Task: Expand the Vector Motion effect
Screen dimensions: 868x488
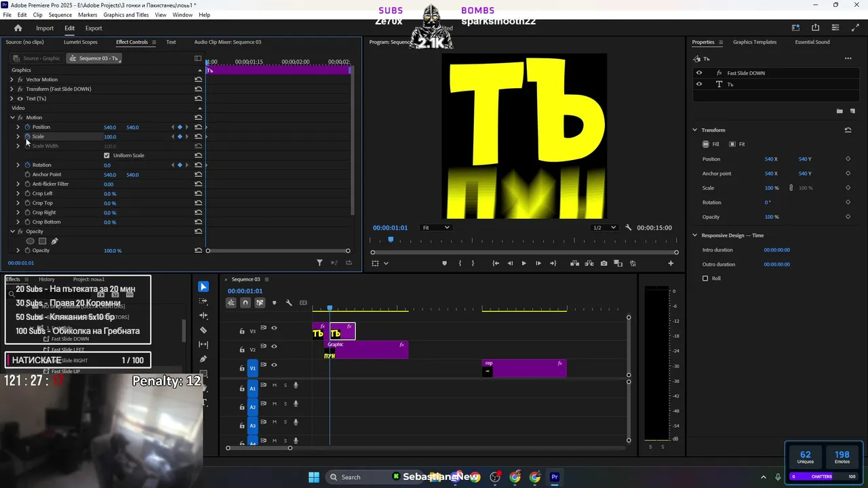Action: [x=12, y=79]
